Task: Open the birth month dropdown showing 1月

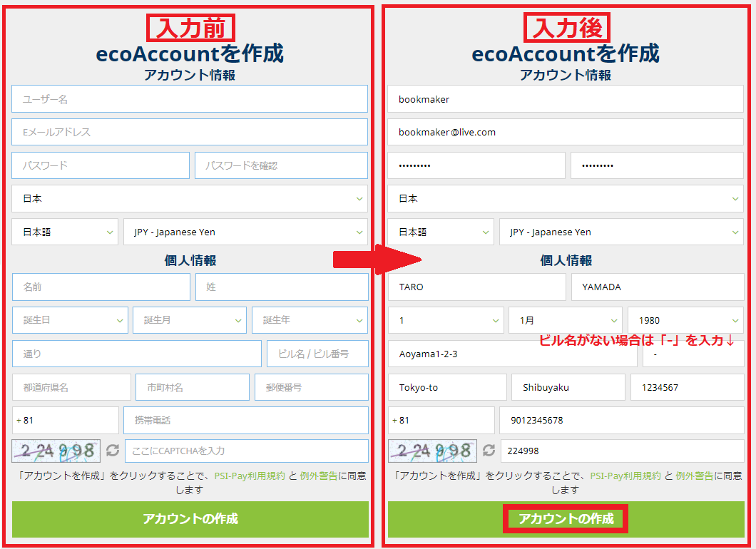Action: pyautogui.click(x=565, y=320)
